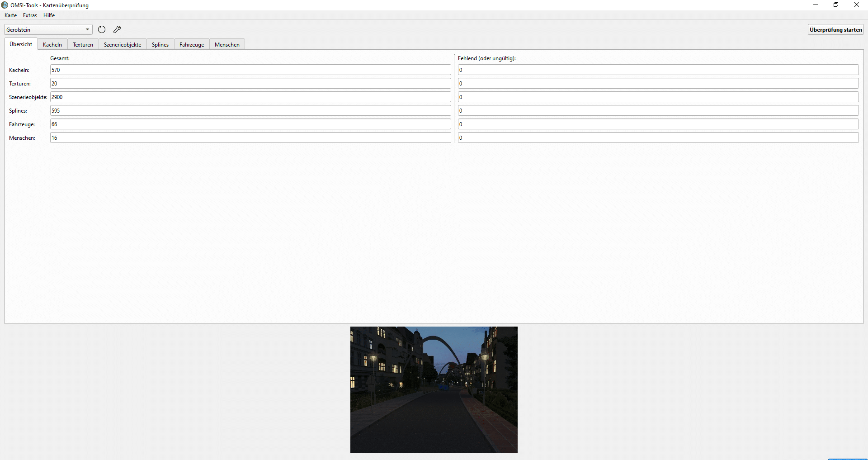
Task: Click the Kacheln total field showing 570
Action: [250, 70]
